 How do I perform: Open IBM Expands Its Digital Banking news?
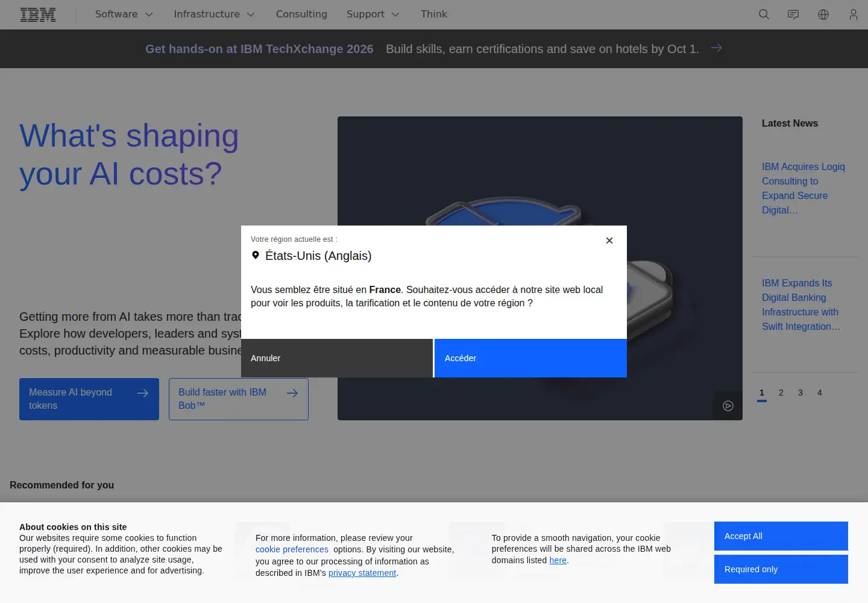pos(801,305)
